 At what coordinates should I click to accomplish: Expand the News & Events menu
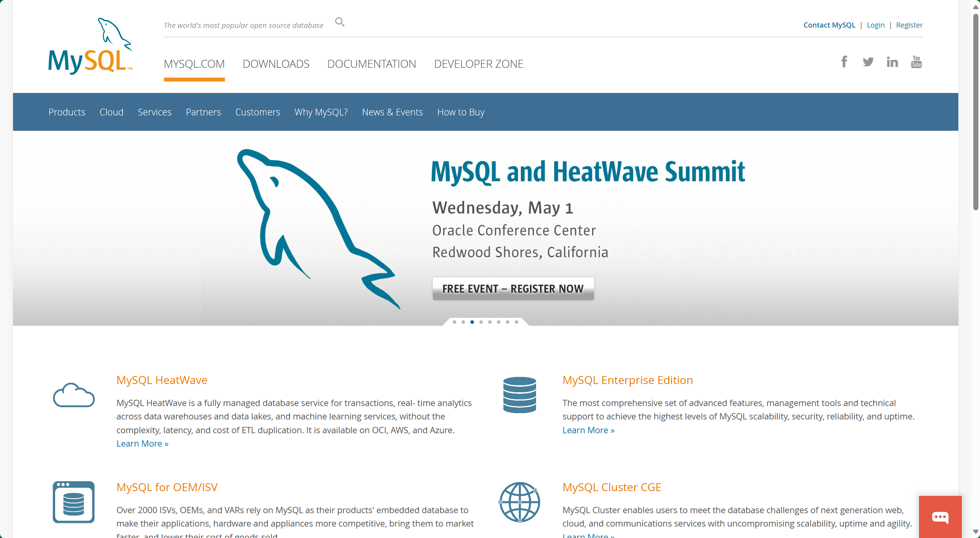coord(392,112)
